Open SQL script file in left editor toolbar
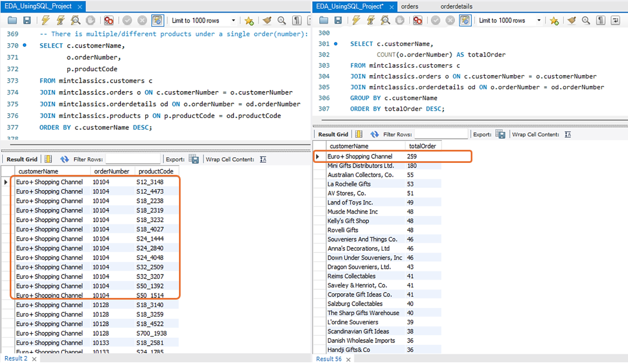This screenshot has width=628, height=364. pos(12,20)
